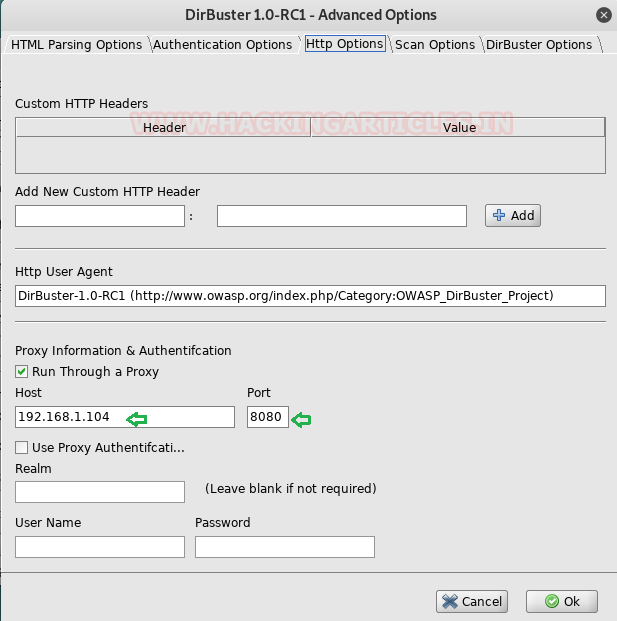Enable Use Proxy Authentication checkbox

click(x=21, y=448)
